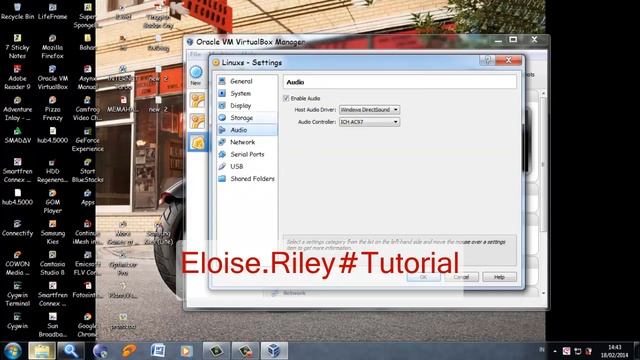Image resolution: width=640 pixels, height=360 pixels.
Task: Select the Pizza Frenzy desktop icon
Action: pos(52,109)
